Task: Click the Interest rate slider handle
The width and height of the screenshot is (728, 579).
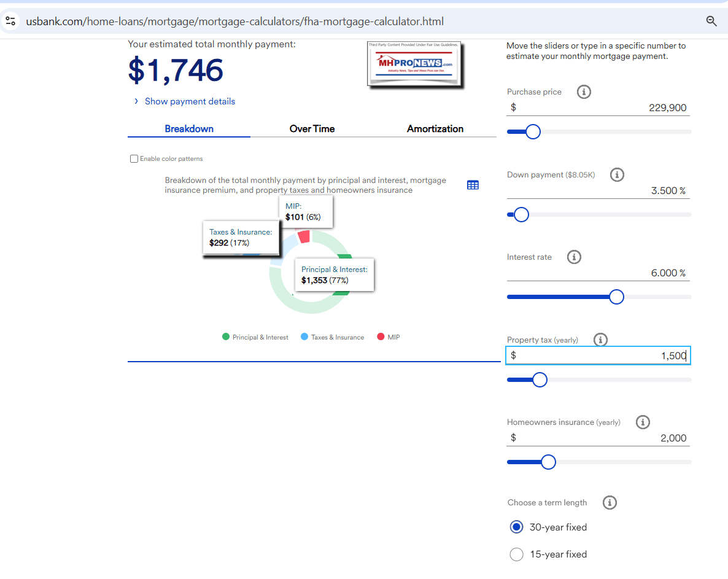Action: pos(616,297)
